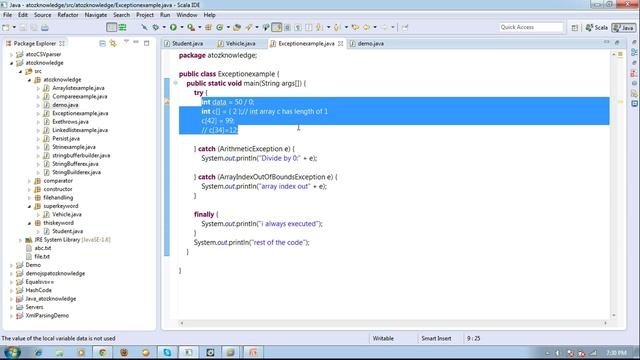
Task: Click the Print icon in toolbar
Action: coord(45,27)
